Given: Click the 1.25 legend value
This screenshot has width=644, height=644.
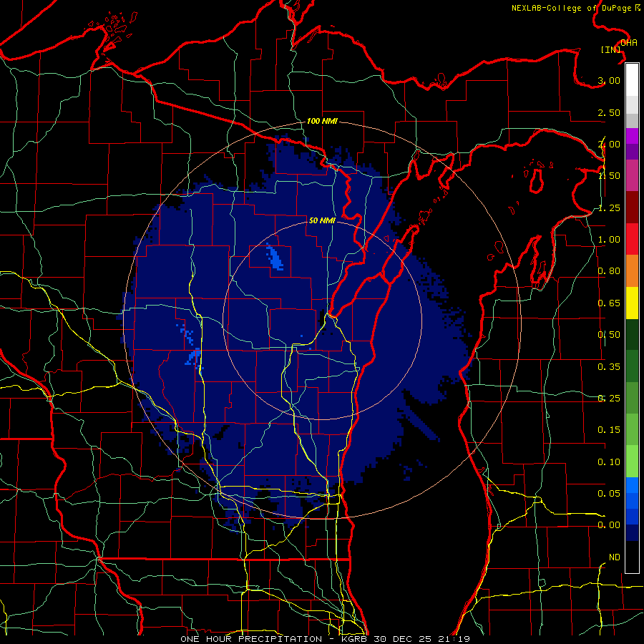Looking at the screenshot, I should pos(609,208).
